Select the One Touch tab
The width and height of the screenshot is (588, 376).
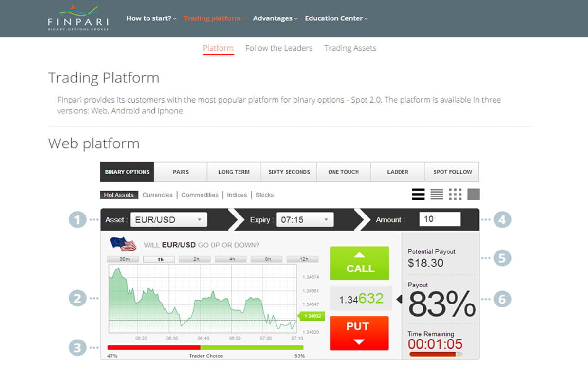pos(344,172)
